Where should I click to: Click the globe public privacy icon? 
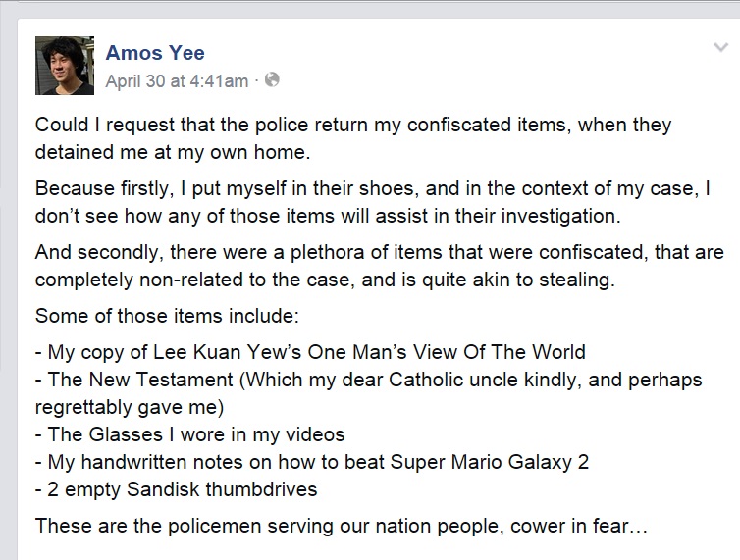coord(272,79)
